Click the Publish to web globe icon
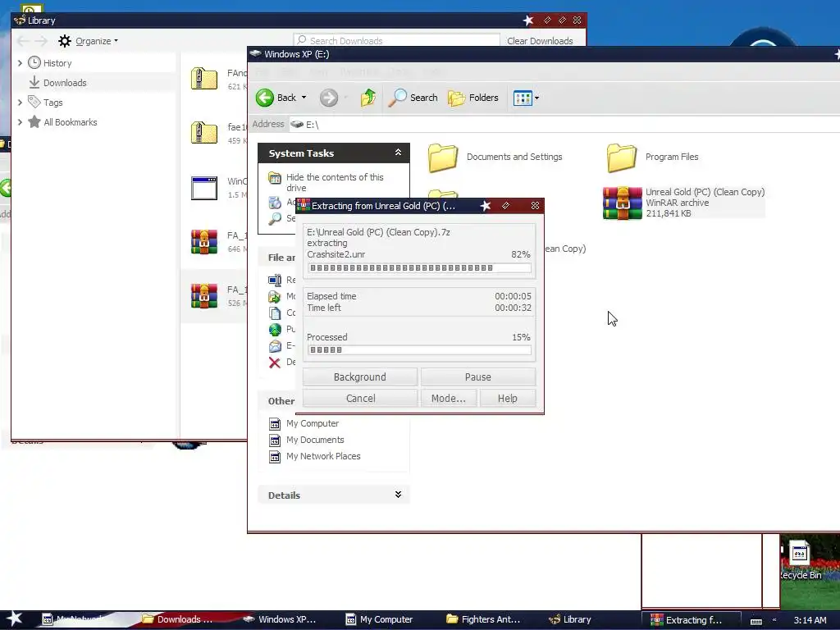The height and width of the screenshot is (630, 840). [x=275, y=330]
